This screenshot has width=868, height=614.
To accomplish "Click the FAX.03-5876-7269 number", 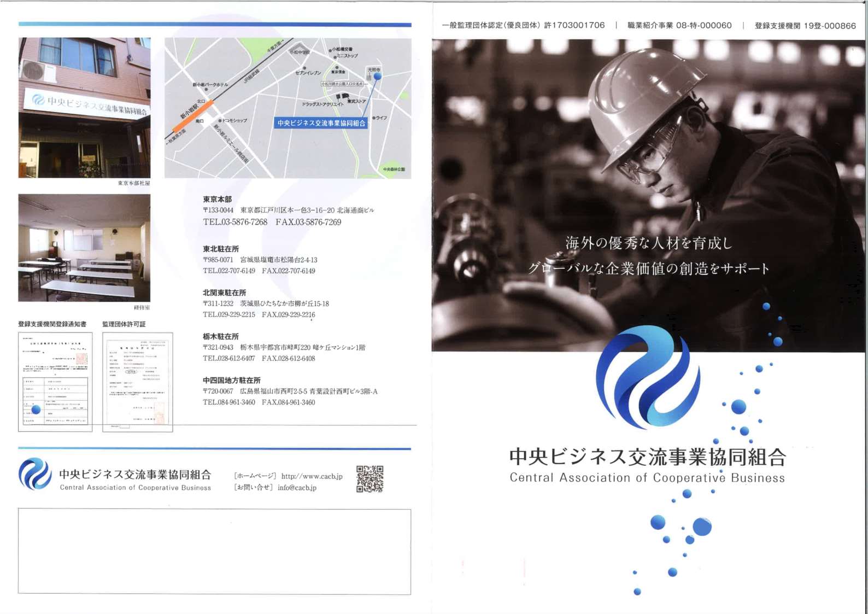I will coord(308,222).
